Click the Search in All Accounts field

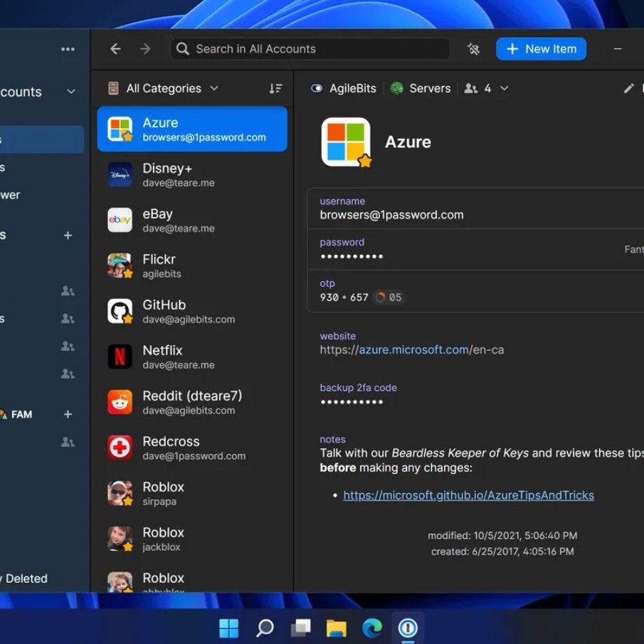(x=310, y=49)
